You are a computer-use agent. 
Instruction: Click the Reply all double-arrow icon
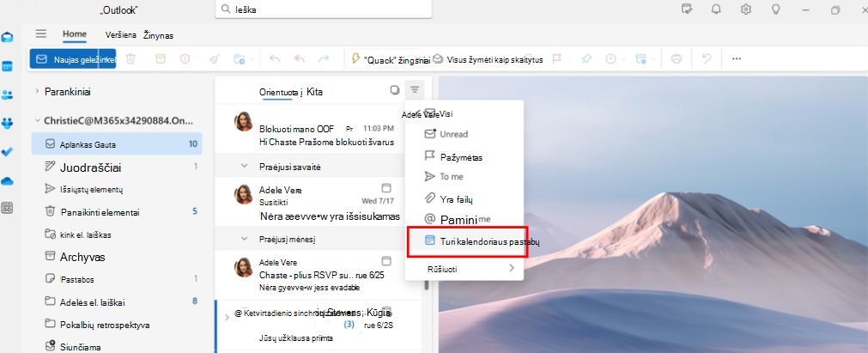pyautogui.click(x=300, y=58)
